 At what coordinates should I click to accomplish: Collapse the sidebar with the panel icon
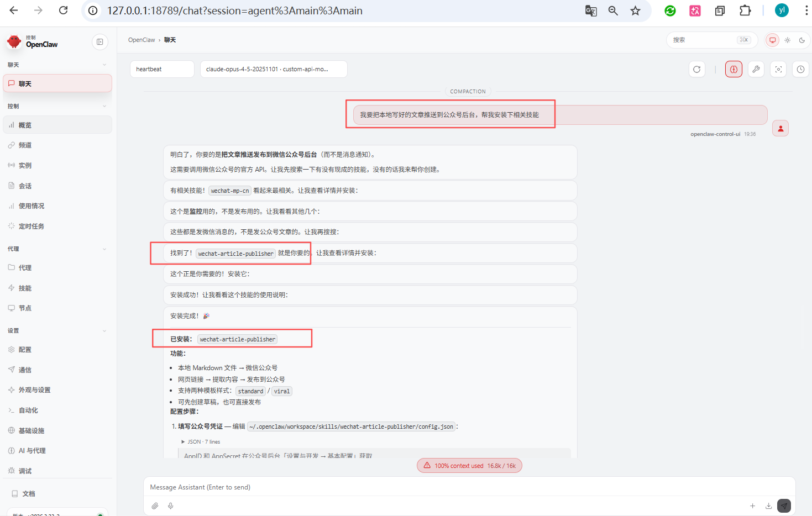tap(99, 42)
